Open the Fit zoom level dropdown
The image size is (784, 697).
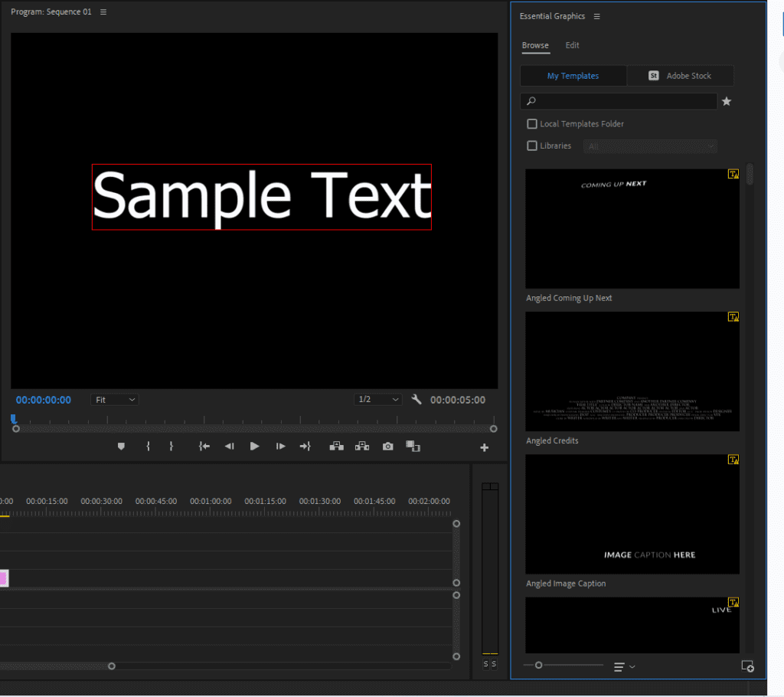[x=115, y=400]
